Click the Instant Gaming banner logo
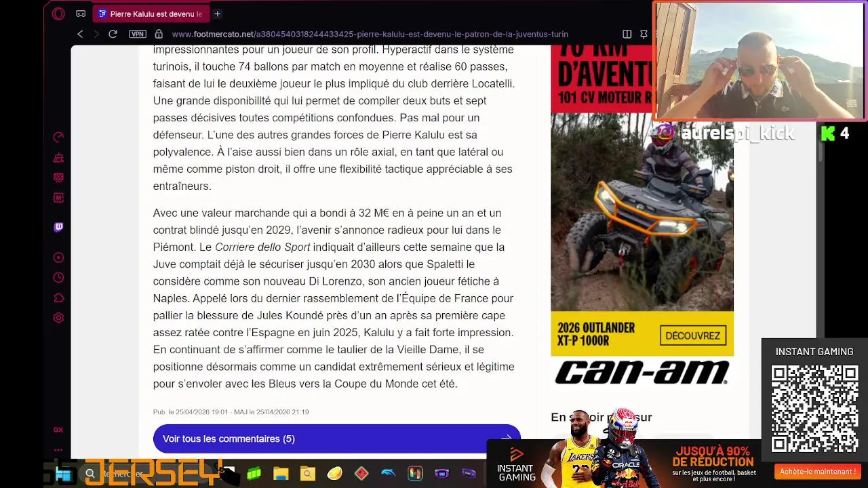868x488 pixels. (x=517, y=464)
